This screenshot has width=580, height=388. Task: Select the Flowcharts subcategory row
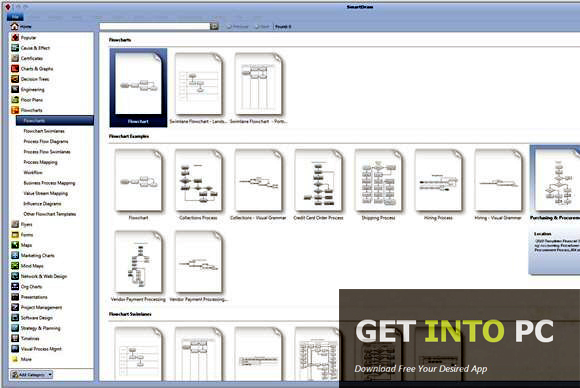click(55, 120)
